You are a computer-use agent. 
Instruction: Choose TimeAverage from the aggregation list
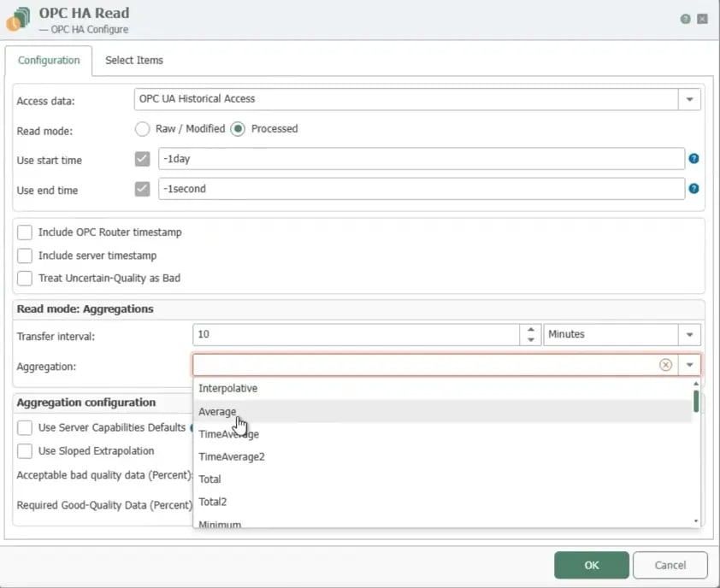click(228, 434)
